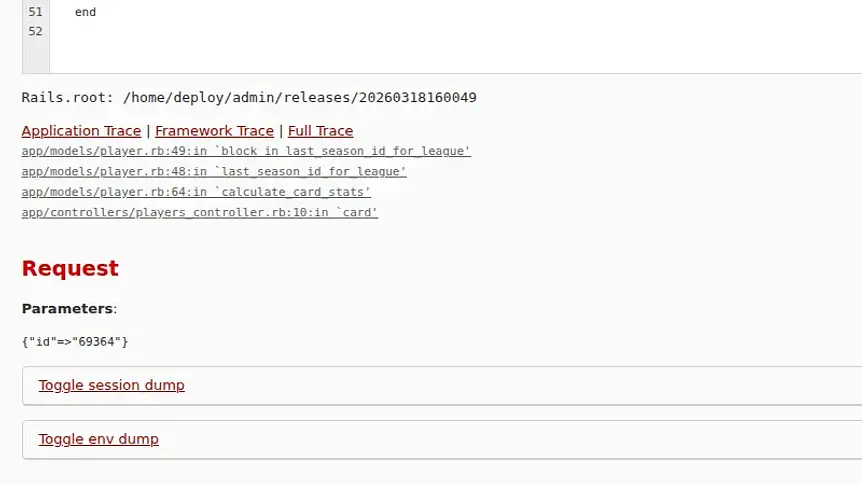Open the Application Trace view

click(x=81, y=131)
